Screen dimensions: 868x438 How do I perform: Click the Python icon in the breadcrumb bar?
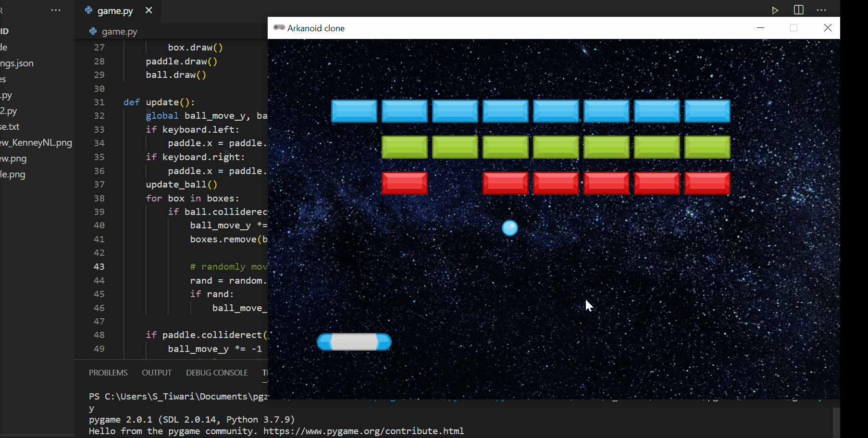[92, 31]
